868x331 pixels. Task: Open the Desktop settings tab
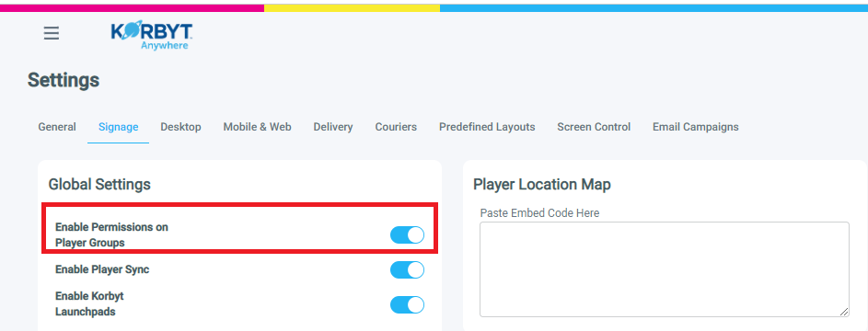(181, 127)
